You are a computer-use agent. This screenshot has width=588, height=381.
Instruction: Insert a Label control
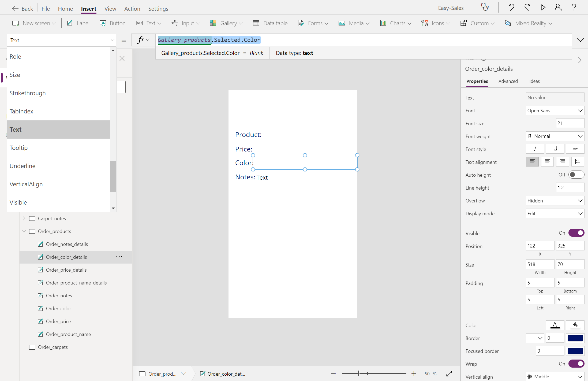(x=78, y=23)
